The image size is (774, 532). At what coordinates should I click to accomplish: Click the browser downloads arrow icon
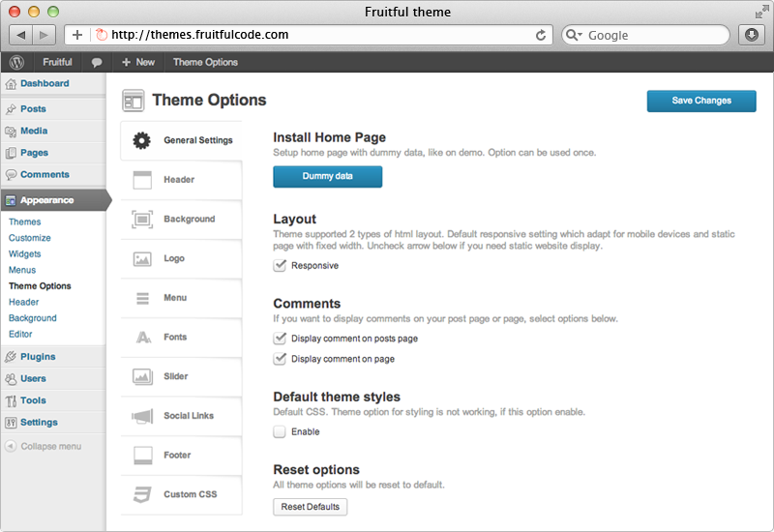point(752,35)
